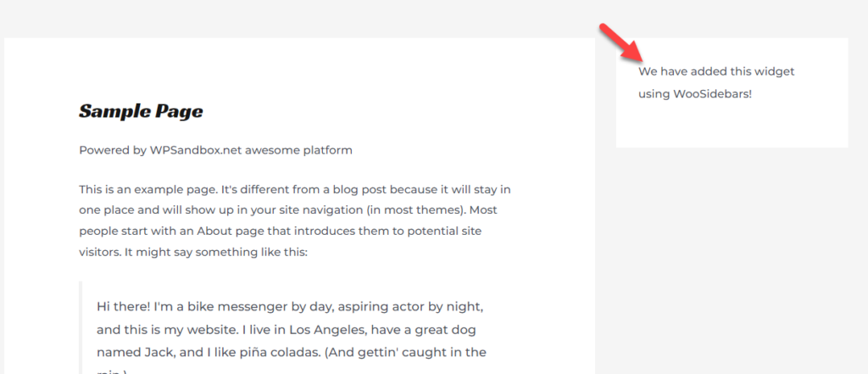Click "Hi there!" at the start of the blockquote
Screen dimensions: 868x374
[x=124, y=306]
